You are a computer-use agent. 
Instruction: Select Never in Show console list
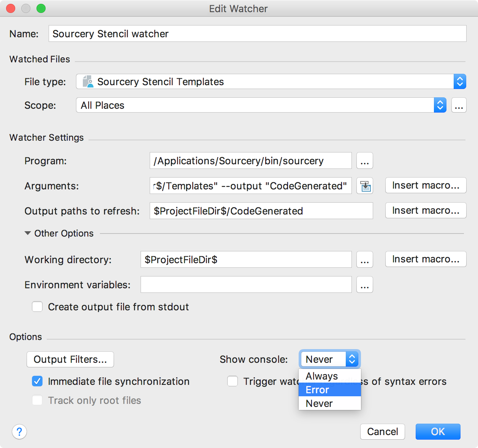pos(330,404)
